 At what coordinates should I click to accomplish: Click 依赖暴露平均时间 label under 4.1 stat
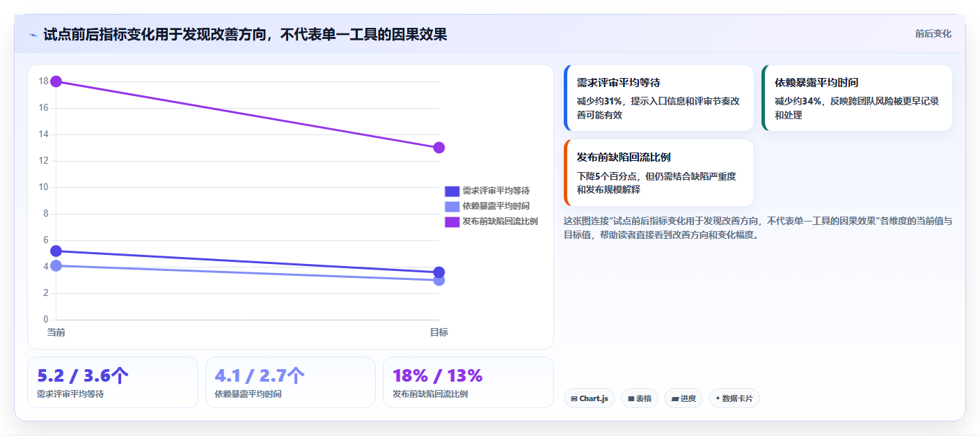[x=248, y=394]
